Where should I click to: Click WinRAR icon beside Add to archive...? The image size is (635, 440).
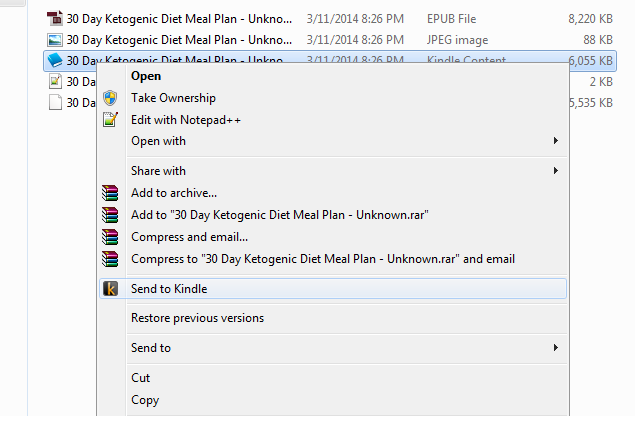tap(110, 193)
